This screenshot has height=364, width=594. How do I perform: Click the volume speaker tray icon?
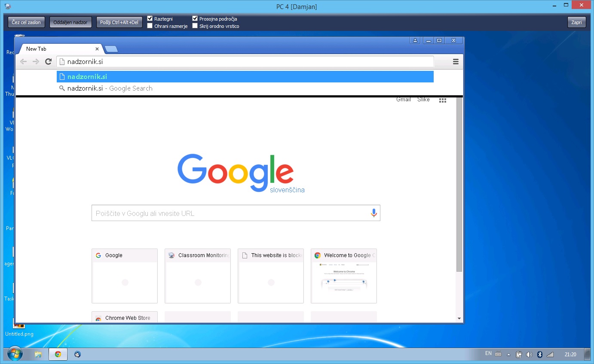pyautogui.click(x=529, y=355)
